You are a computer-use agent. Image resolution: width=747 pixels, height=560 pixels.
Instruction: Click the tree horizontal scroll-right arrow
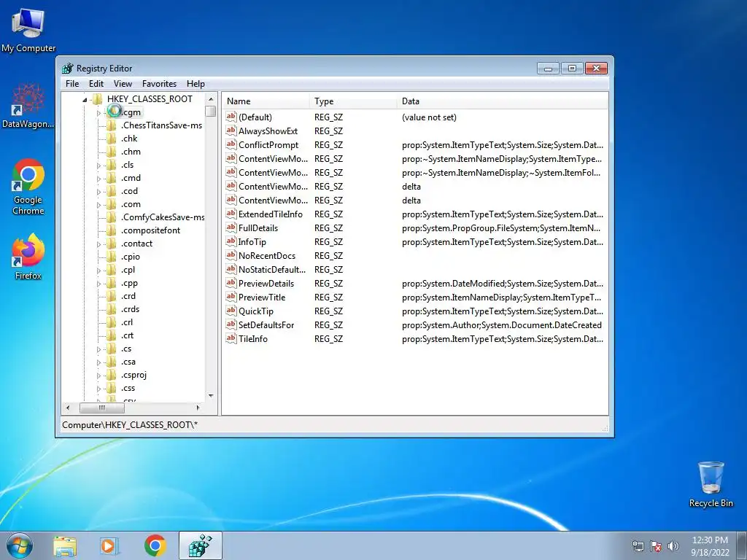198,408
